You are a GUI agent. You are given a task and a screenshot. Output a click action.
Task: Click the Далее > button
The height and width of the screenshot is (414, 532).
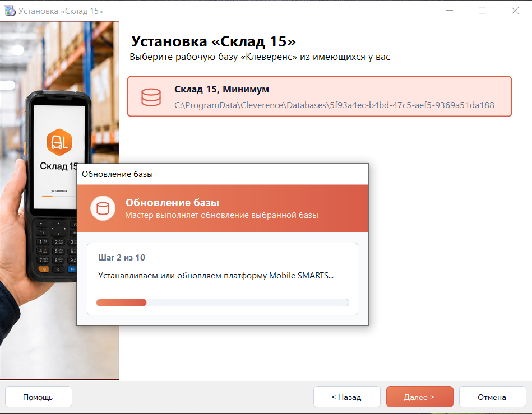point(420,397)
